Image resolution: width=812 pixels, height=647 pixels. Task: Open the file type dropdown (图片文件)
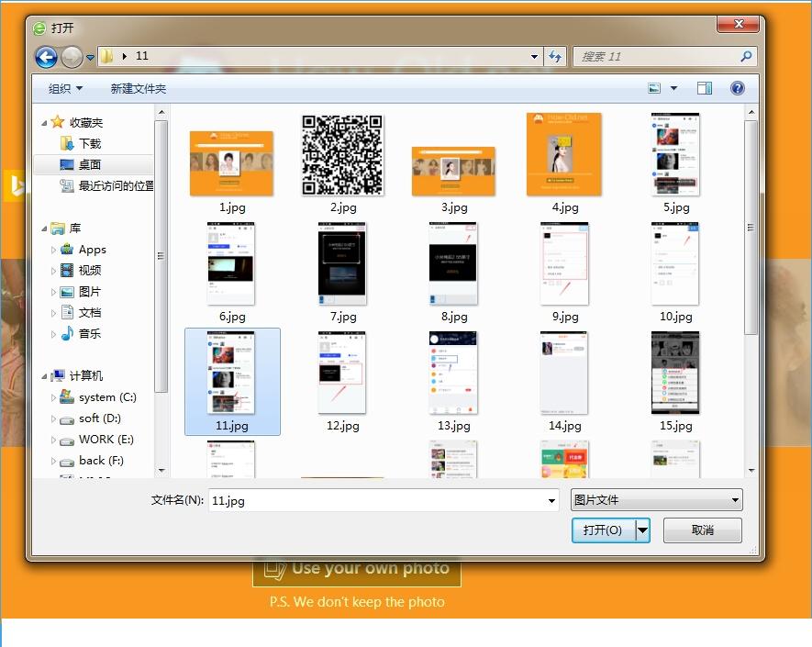[x=657, y=500]
